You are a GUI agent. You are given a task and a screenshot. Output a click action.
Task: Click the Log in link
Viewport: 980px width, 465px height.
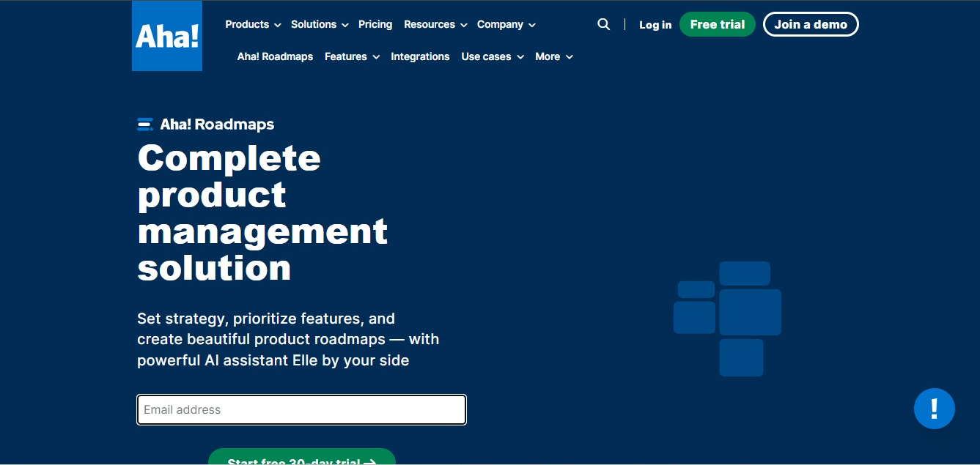pos(655,25)
